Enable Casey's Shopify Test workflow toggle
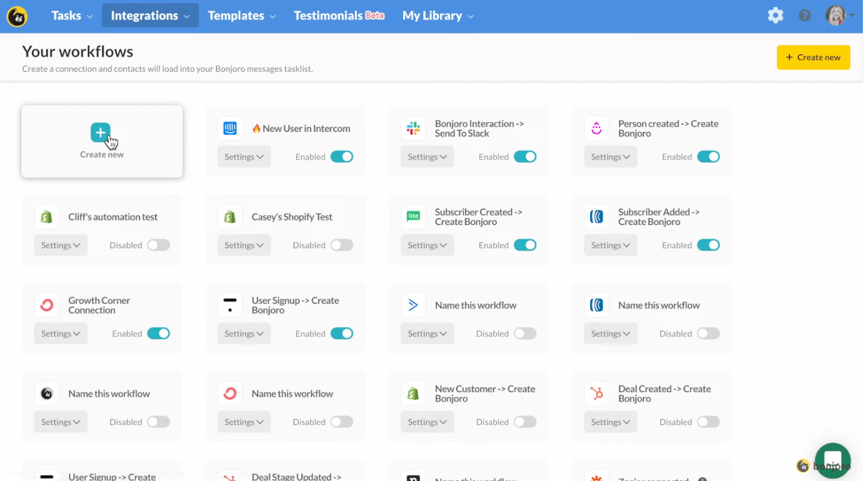Screen dimensions: 868x481 tap(342, 245)
